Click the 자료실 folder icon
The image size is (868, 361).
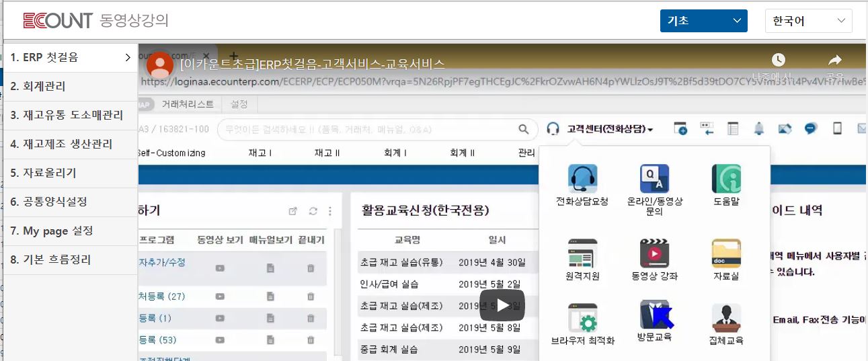[x=726, y=253]
